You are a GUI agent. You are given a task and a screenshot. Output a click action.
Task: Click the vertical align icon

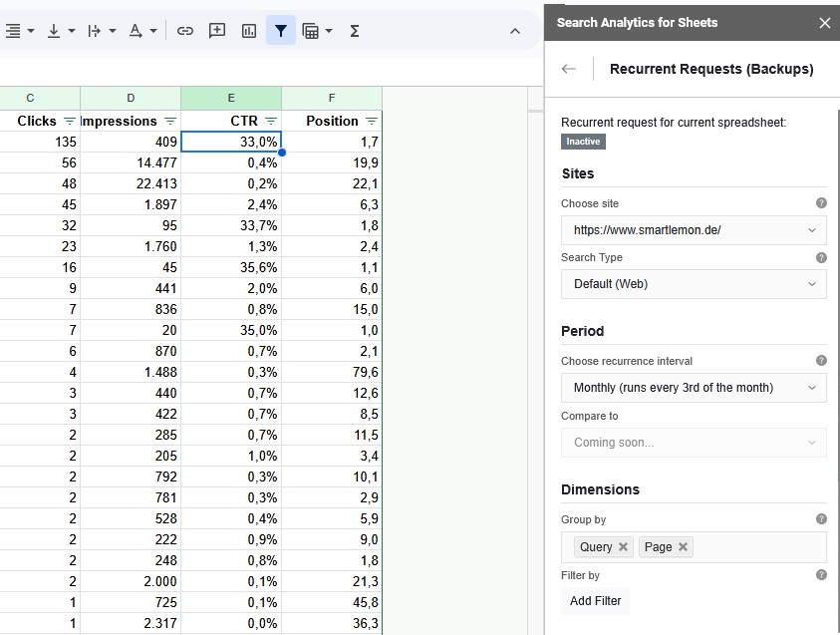(54, 31)
